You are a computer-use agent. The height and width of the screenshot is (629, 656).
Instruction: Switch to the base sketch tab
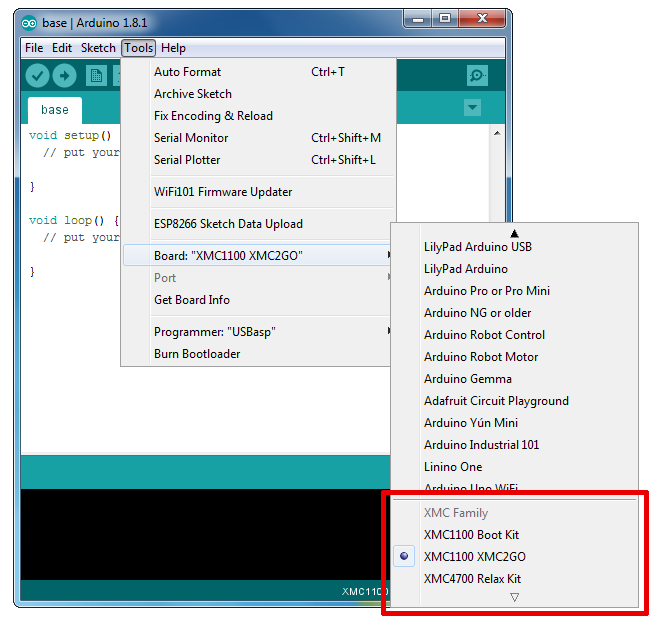click(55, 110)
